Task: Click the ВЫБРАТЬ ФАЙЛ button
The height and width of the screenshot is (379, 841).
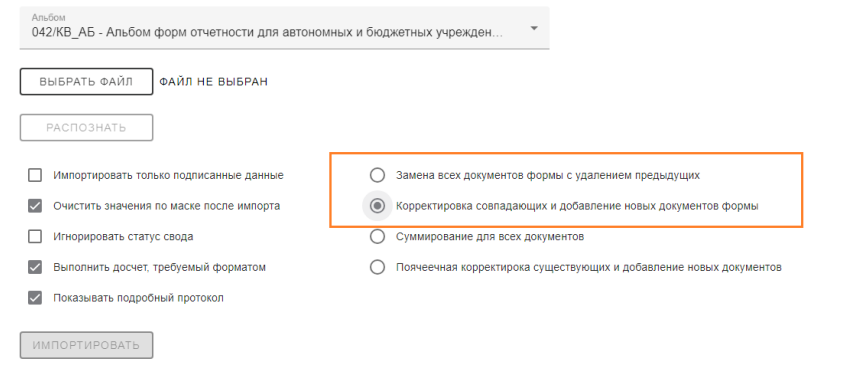Action: [x=86, y=82]
